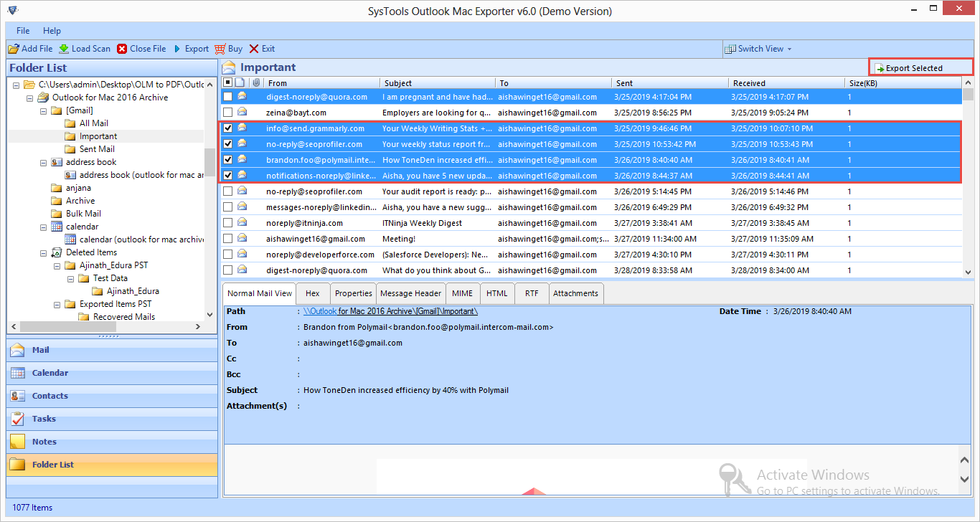
Task: Check the digest-noreply@quora.com 3/25 row checkbox
Action: [x=227, y=97]
